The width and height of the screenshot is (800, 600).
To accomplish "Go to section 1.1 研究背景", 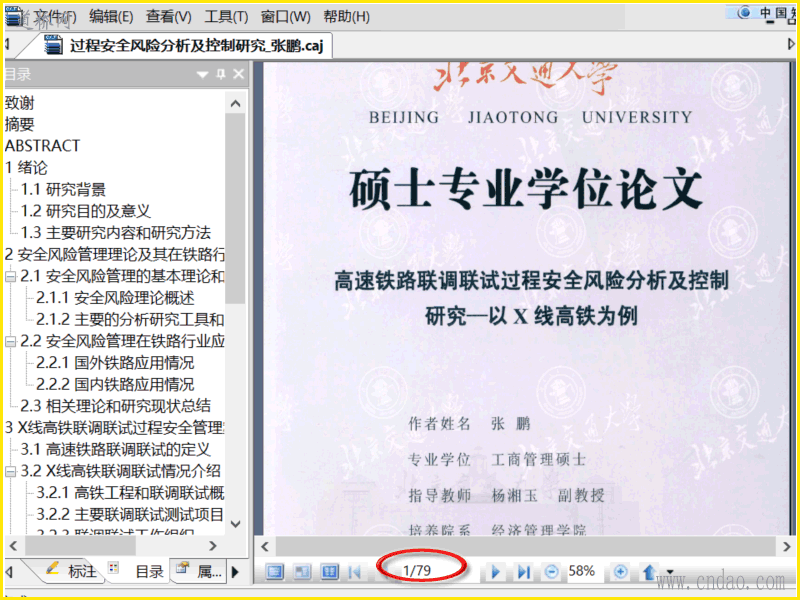I will (x=63, y=189).
